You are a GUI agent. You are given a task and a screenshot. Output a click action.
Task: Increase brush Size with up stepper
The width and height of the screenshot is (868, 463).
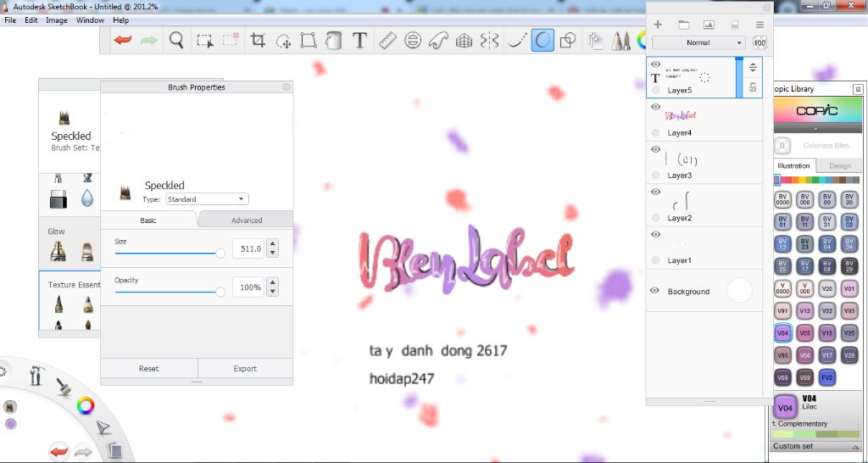click(272, 243)
